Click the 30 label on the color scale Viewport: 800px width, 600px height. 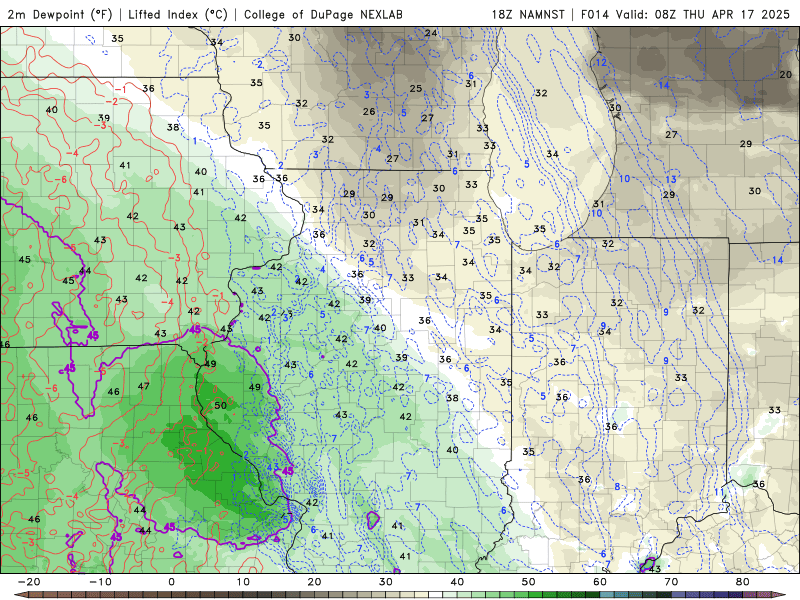(x=386, y=582)
